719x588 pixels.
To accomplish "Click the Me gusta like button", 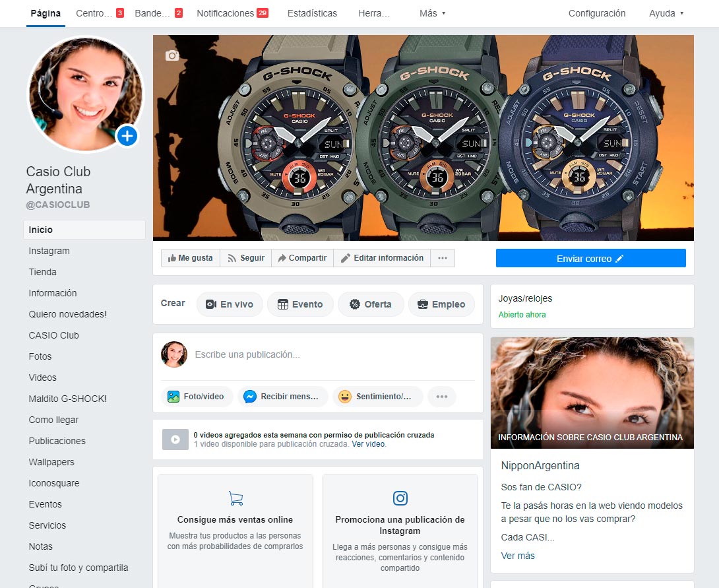I will click(x=190, y=258).
